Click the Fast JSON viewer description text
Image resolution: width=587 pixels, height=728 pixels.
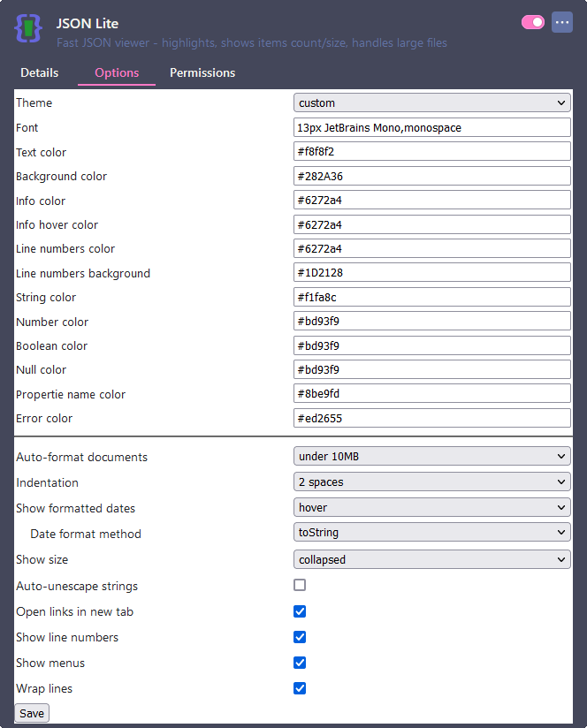click(x=252, y=42)
